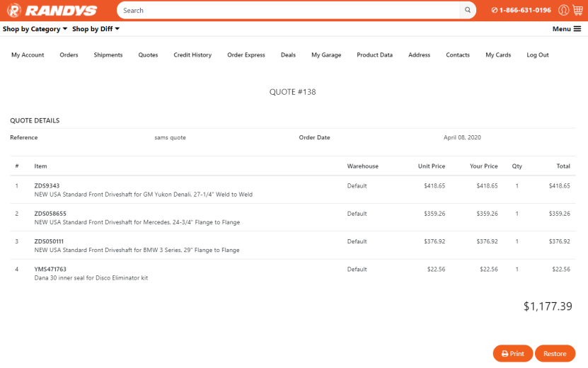Go to Address tab
This screenshot has width=588, height=368.
point(420,54)
